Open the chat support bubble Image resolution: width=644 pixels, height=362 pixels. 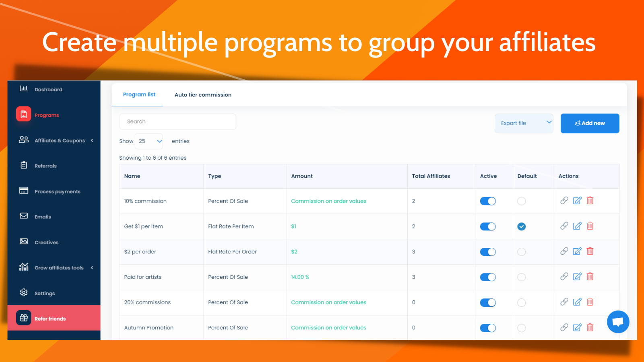pyautogui.click(x=618, y=321)
